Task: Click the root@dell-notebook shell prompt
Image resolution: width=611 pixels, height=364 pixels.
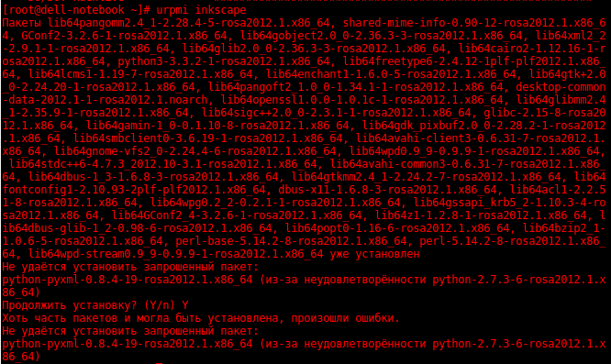Action: click(x=76, y=10)
